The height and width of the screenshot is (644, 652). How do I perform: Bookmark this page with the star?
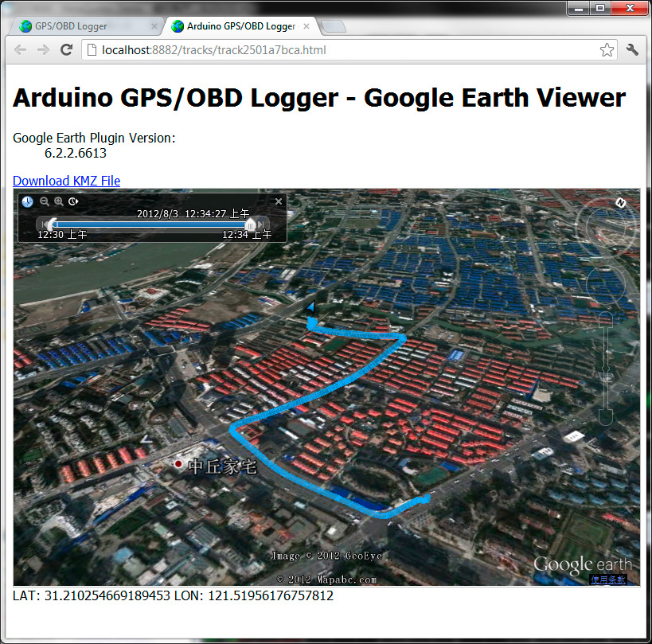point(607,50)
